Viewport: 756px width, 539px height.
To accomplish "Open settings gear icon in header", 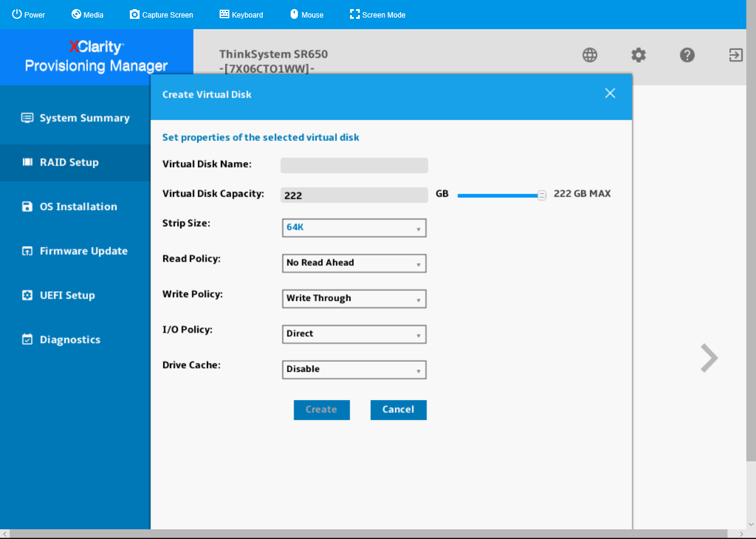I will [638, 55].
